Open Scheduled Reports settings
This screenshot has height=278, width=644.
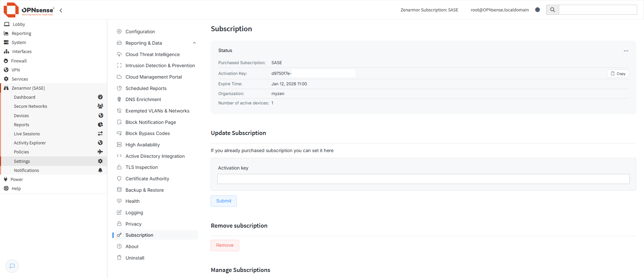coord(146,88)
